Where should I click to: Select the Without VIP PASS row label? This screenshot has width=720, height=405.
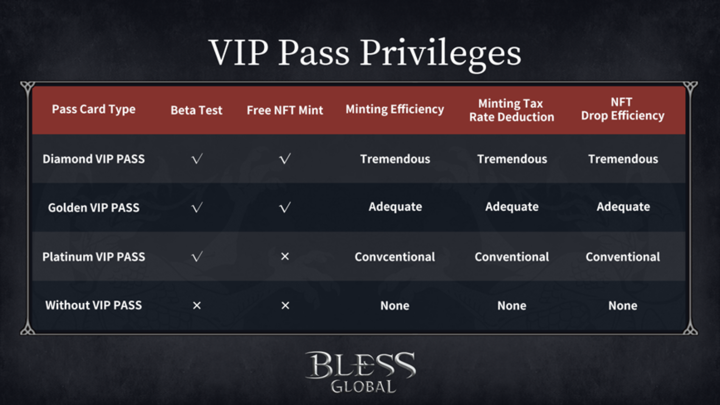coord(94,306)
